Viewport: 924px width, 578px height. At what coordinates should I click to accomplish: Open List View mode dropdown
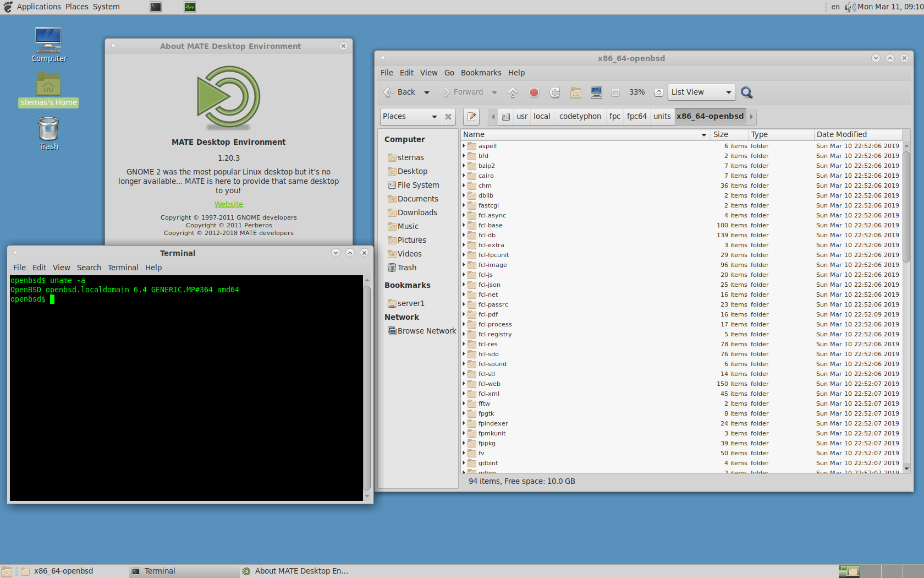coord(701,92)
